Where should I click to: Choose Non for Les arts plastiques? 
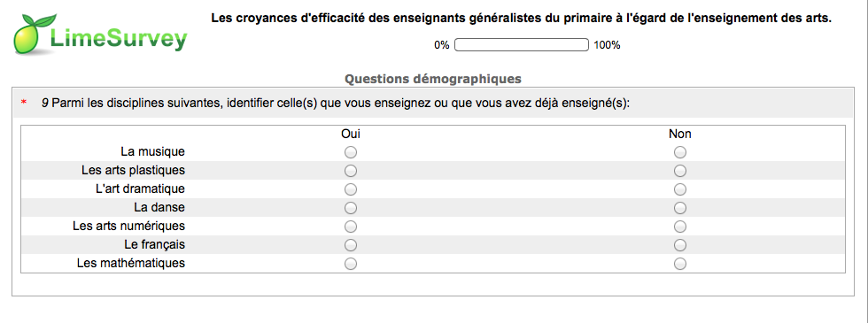[x=680, y=171]
